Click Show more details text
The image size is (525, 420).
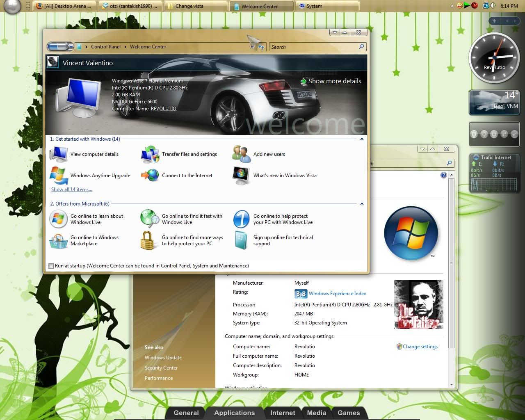335,81
